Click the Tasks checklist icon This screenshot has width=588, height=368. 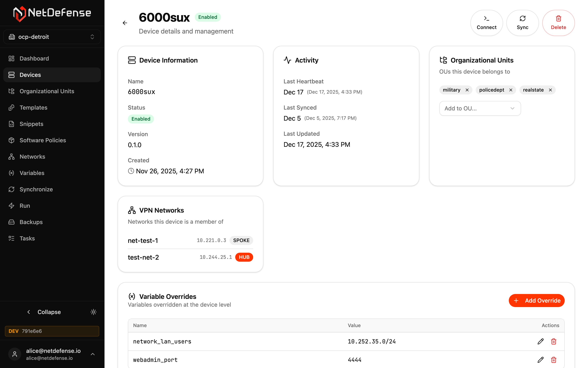(x=11, y=238)
